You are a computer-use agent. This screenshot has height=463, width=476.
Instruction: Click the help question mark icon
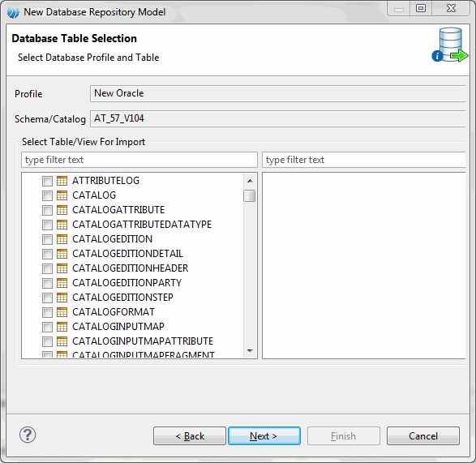click(x=28, y=435)
